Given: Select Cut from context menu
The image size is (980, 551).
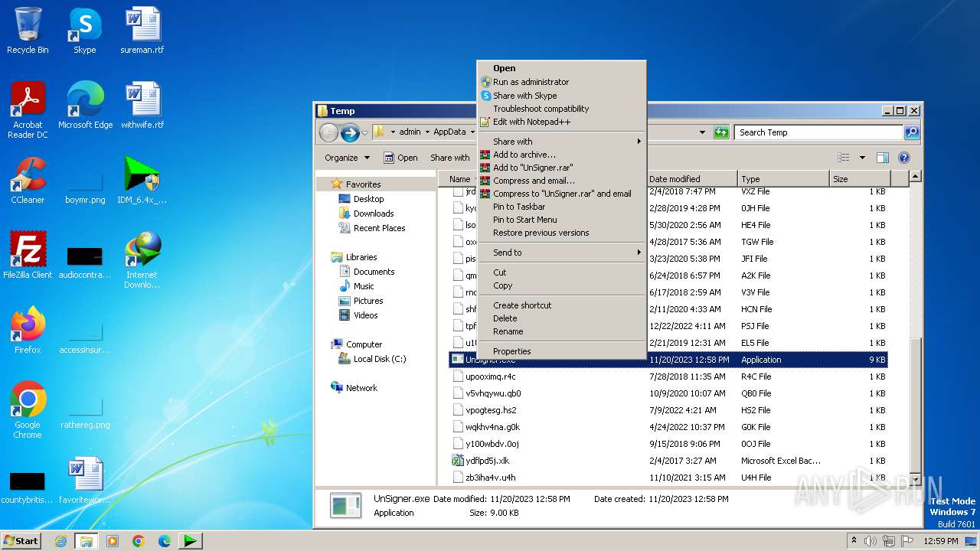Looking at the screenshot, I should (x=561, y=272).
